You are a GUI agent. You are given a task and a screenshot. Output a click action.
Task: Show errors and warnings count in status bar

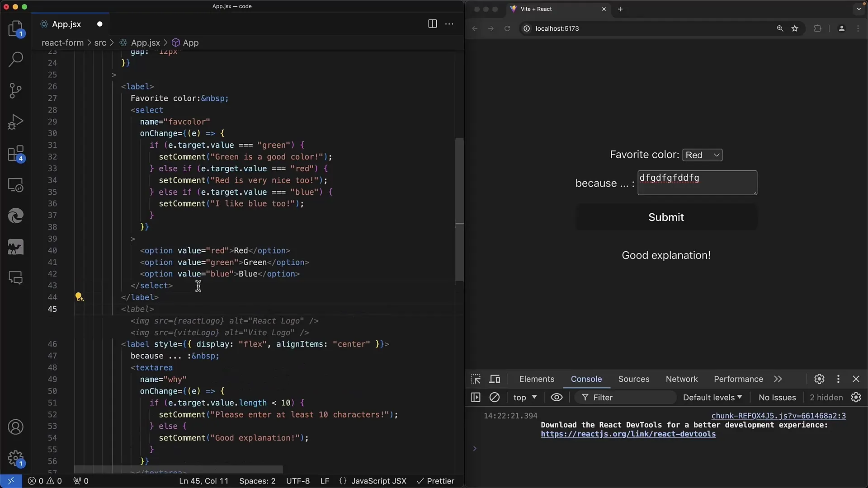(x=45, y=481)
